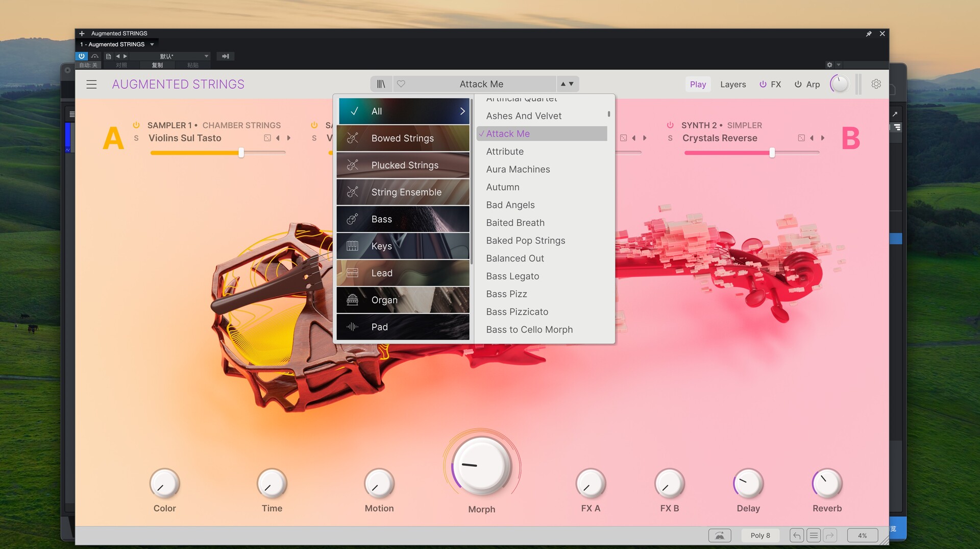Click the MIDI controller mapping icon
The image size is (980, 549).
coord(720,535)
